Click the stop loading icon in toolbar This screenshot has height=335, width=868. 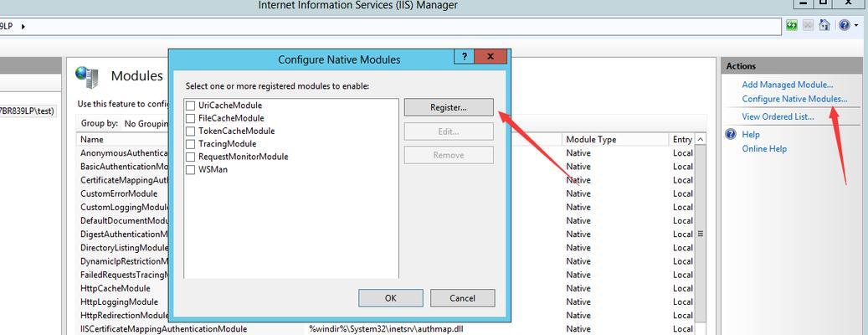pyautogui.click(x=809, y=25)
